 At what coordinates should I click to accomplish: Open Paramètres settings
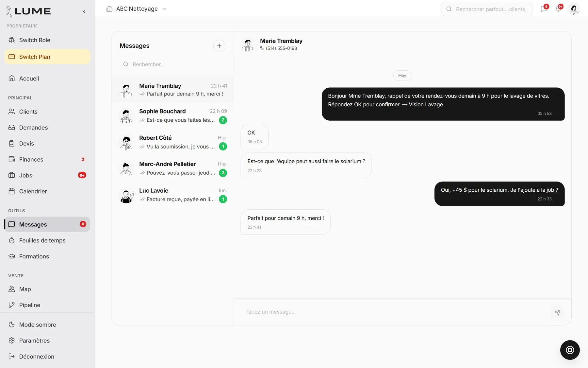[47, 341]
